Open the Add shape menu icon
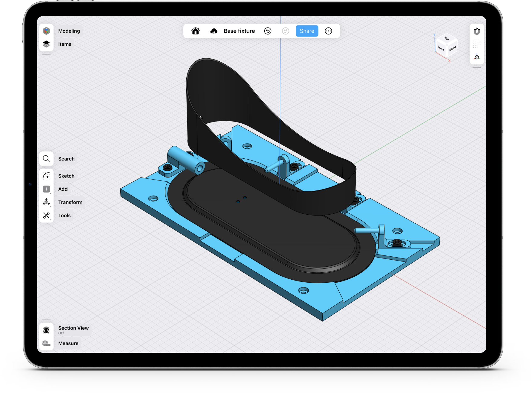This screenshot has width=532, height=393. coord(46,189)
